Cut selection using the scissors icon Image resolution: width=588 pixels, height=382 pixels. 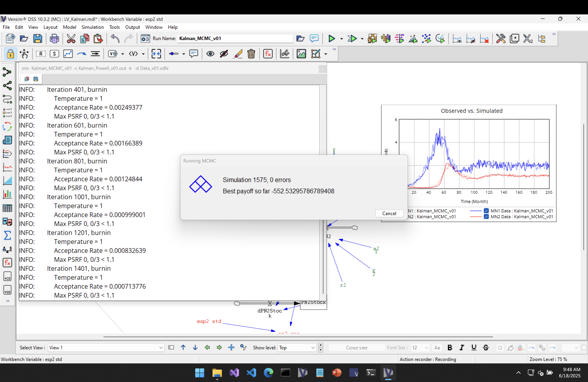[x=71, y=39]
